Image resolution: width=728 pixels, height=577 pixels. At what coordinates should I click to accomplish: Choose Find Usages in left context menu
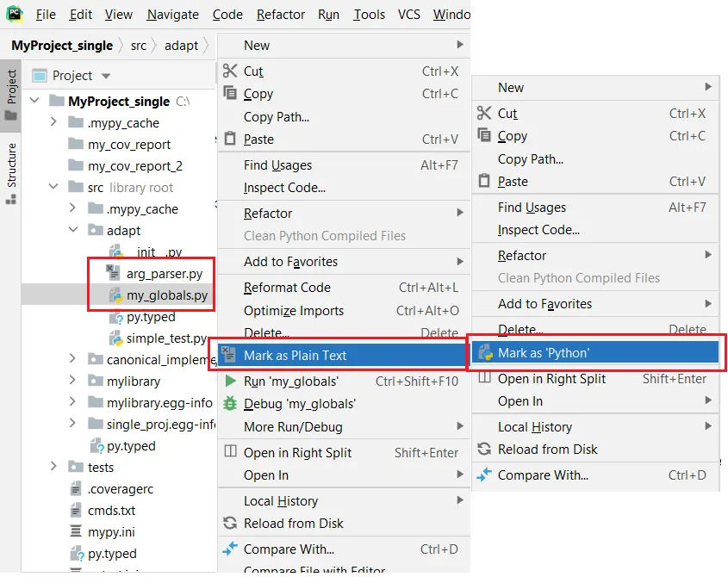pos(344,165)
